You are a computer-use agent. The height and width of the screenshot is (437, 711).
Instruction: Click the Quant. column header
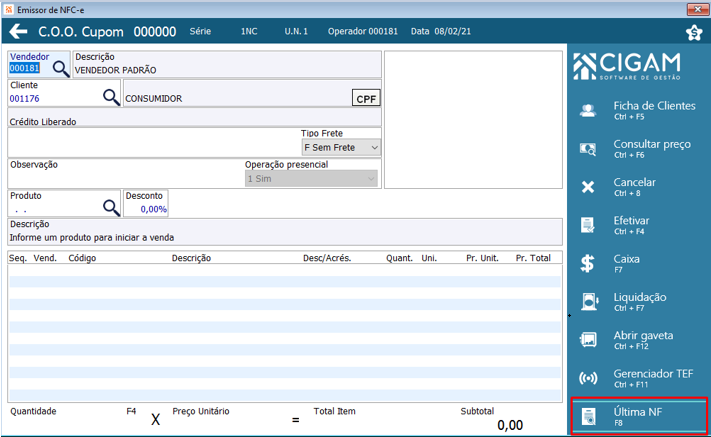click(x=399, y=258)
